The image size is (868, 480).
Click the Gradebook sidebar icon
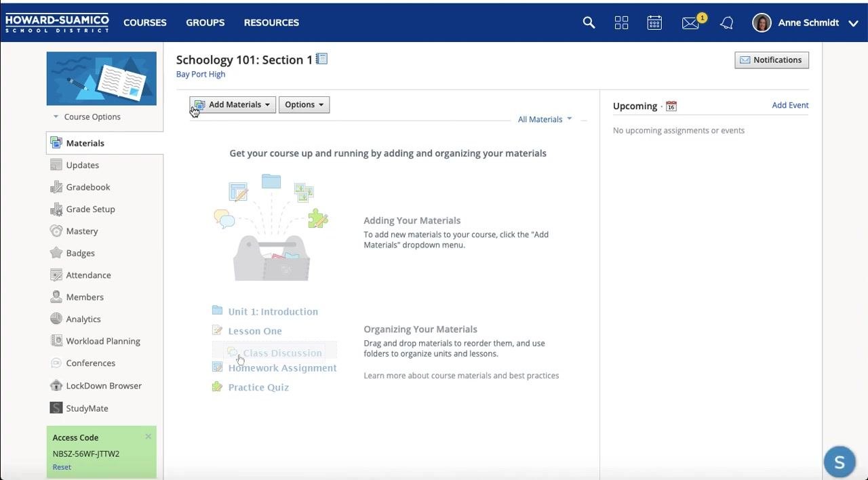click(56, 187)
